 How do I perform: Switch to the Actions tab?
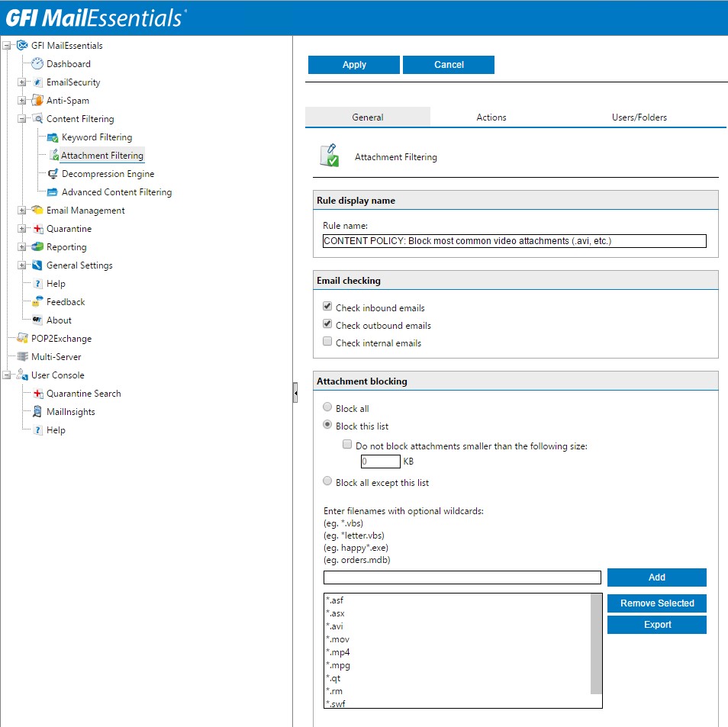coord(491,117)
